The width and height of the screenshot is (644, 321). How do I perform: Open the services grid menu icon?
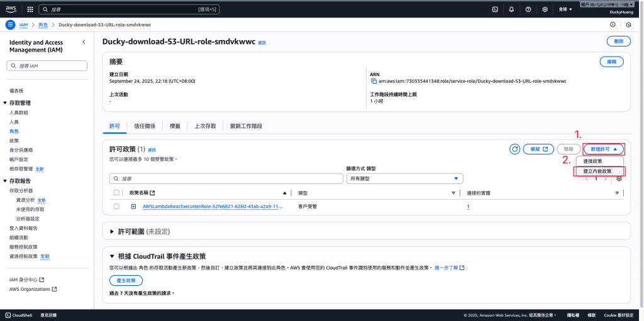pos(30,9)
